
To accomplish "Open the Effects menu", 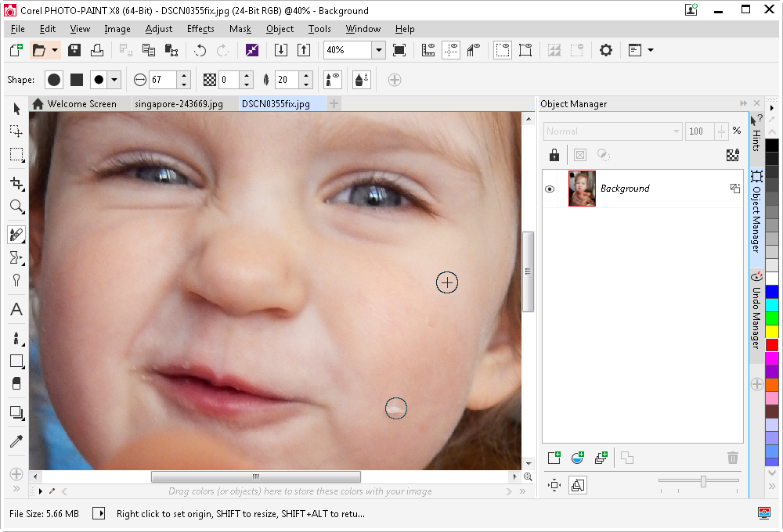I will pyautogui.click(x=200, y=29).
